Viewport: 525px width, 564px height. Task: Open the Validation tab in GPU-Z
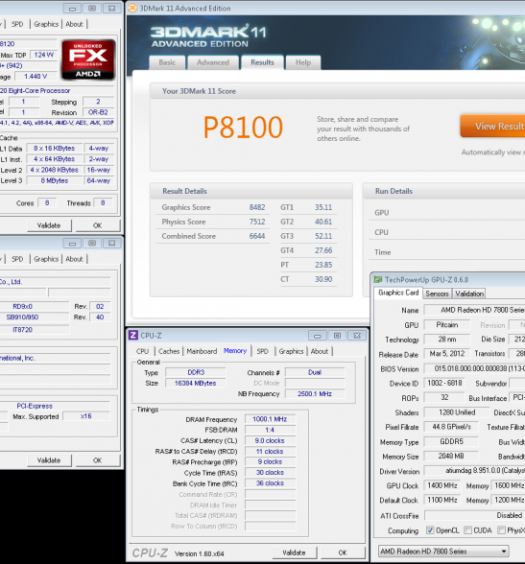click(x=469, y=294)
